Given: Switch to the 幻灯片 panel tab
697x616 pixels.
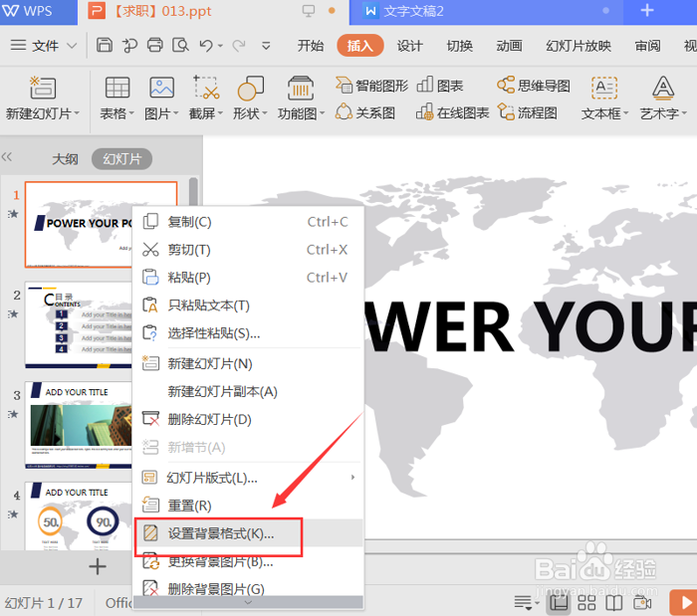Looking at the screenshot, I should (x=121, y=159).
